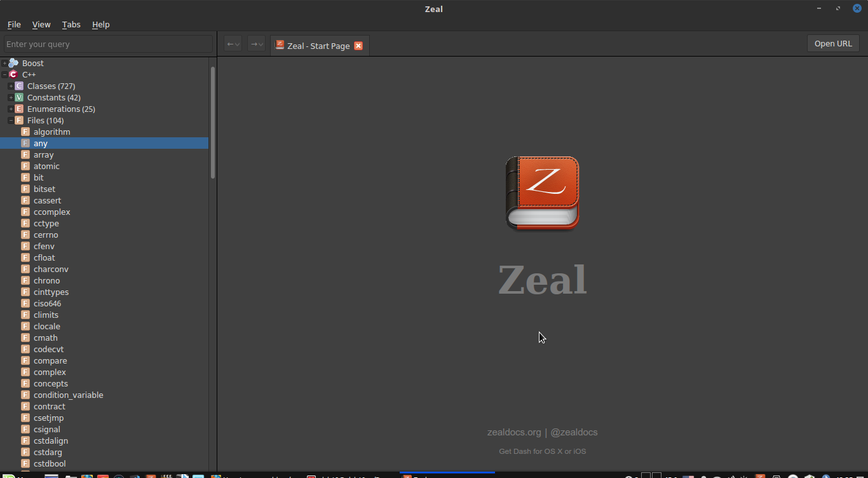Open the cfenv file entry
Image resolution: width=868 pixels, height=478 pixels.
[44, 246]
